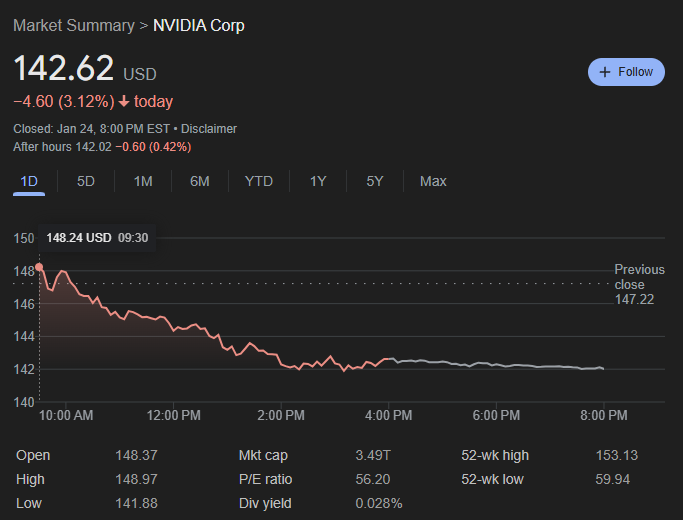Click the red down arrow beside today
This screenshot has width=683, height=520.
click(124, 101)
